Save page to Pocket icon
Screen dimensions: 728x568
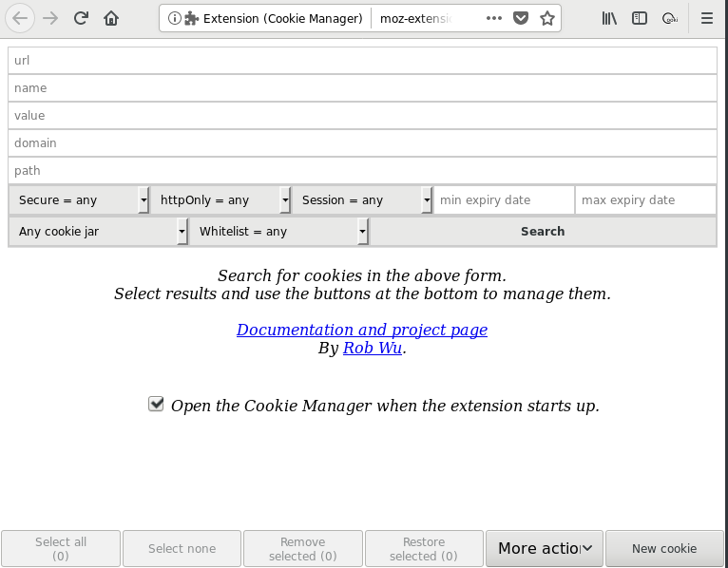(x=521, y=19)
